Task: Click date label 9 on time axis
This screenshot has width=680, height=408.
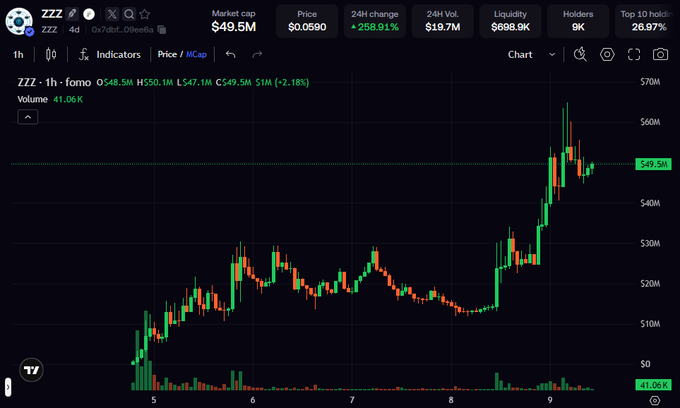Action: 550,400
